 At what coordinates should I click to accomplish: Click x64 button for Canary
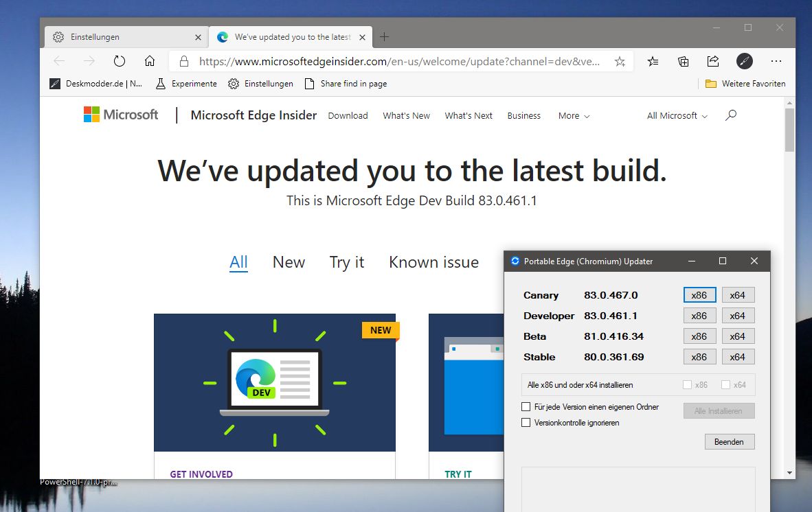point(738,295)
